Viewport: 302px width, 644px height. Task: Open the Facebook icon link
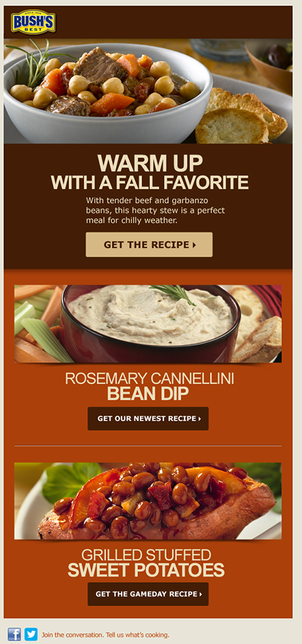pos(14,634)
